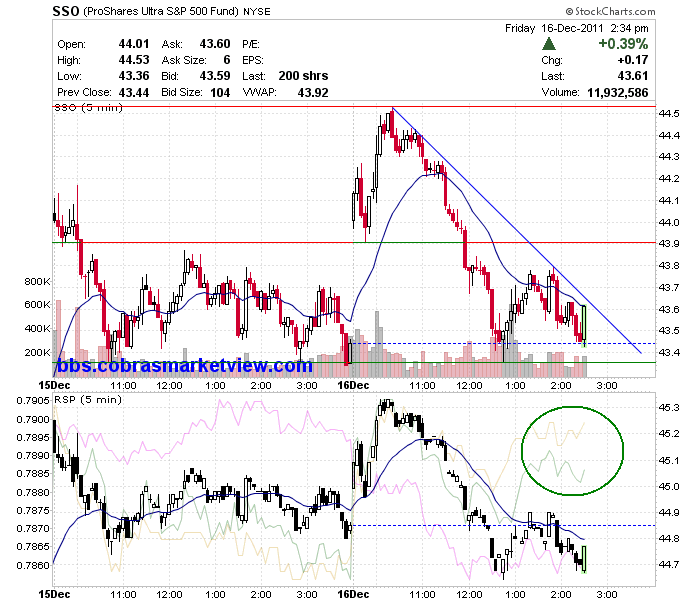Click the latest green candlestick on RSP chart
Viewport: 700px width, 603px height.
coord(584,559)
